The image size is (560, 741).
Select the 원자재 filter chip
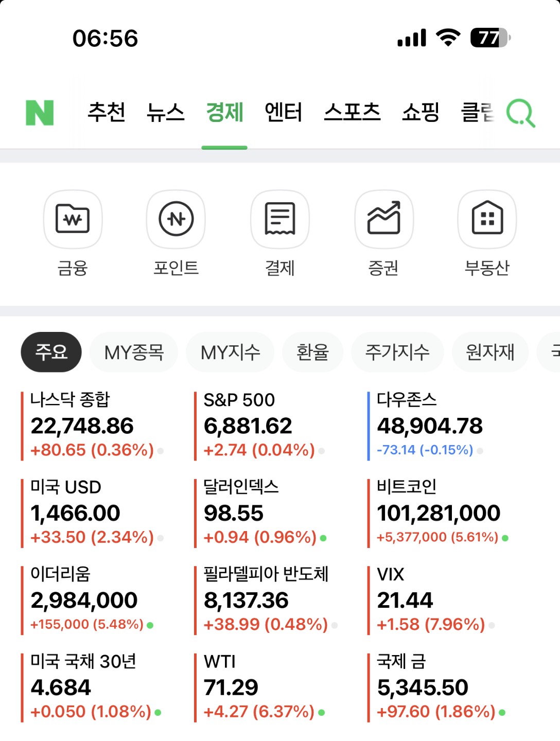(490, 352)
